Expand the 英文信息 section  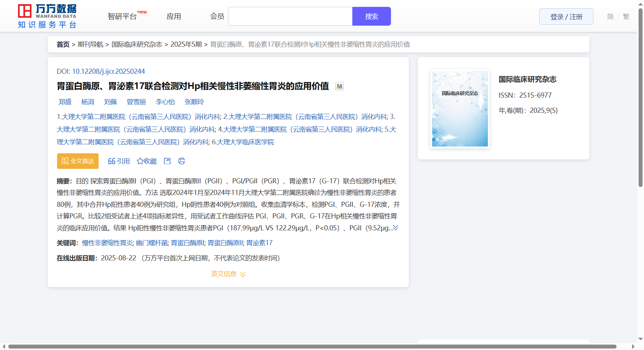pos(228,274)
